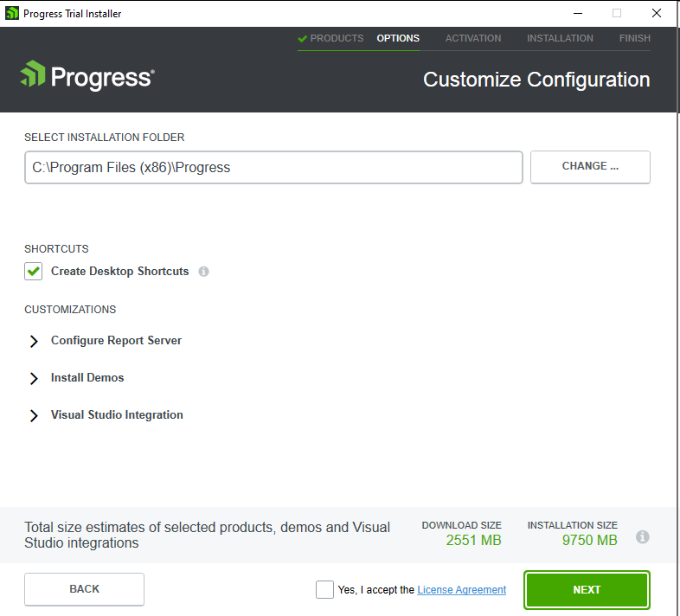The height and width of the screenshot is (616, 680).
Task: Click the BACK button
Action: click(x=84, y=589)
